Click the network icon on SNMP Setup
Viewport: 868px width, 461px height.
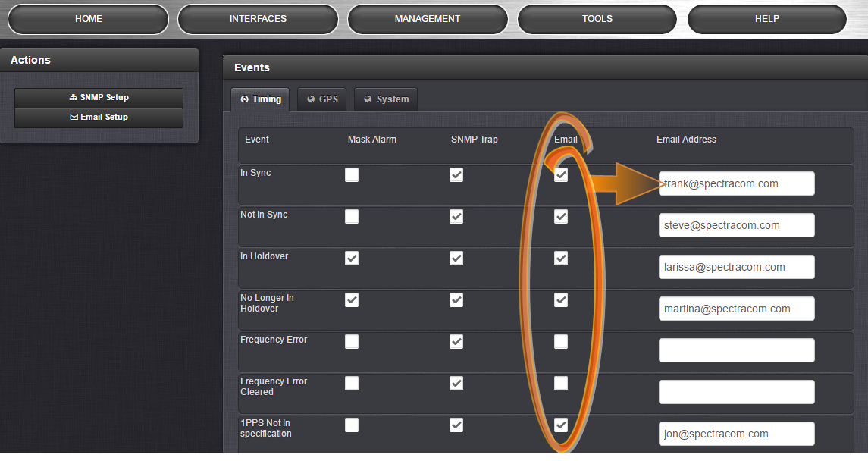point(73,97)
